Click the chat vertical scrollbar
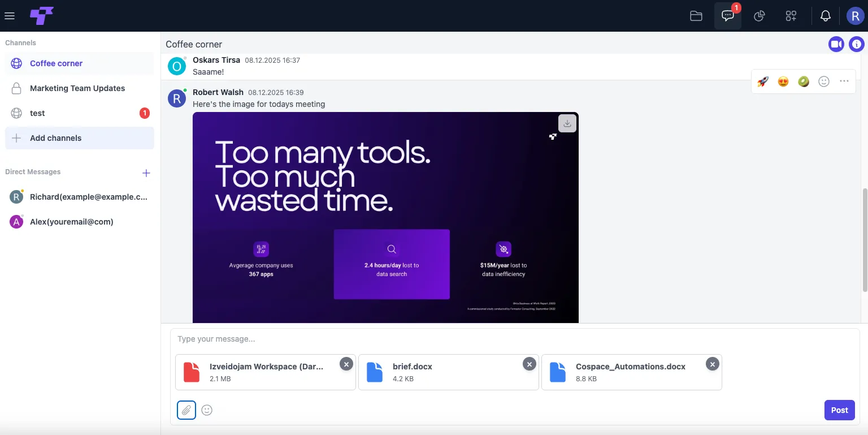 [x=864, y=240]
